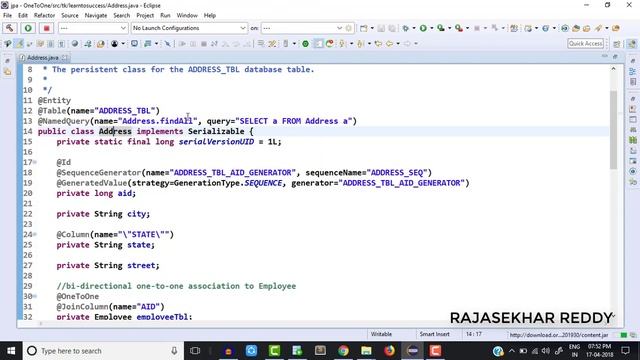
Task: Click the 'Writable' status bar entry
Action: (x=381, y=334)
